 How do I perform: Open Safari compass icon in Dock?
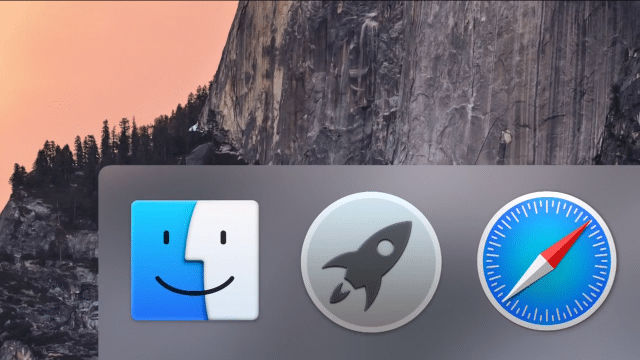coord(547,261)
